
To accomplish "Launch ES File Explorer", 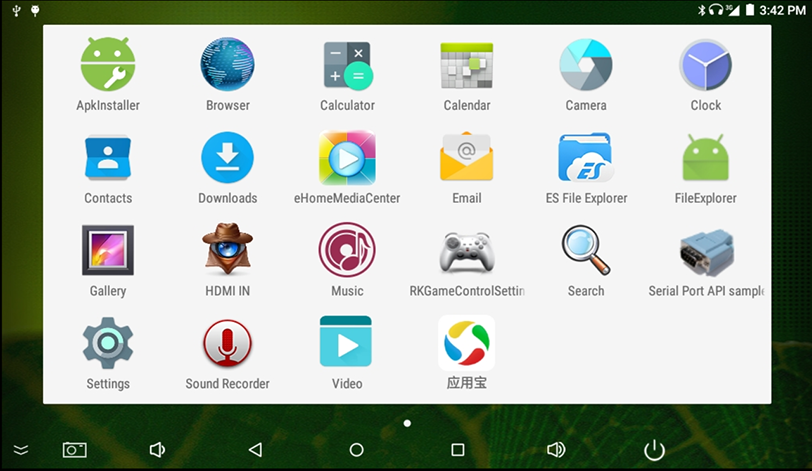I will (x=586, y=157).
